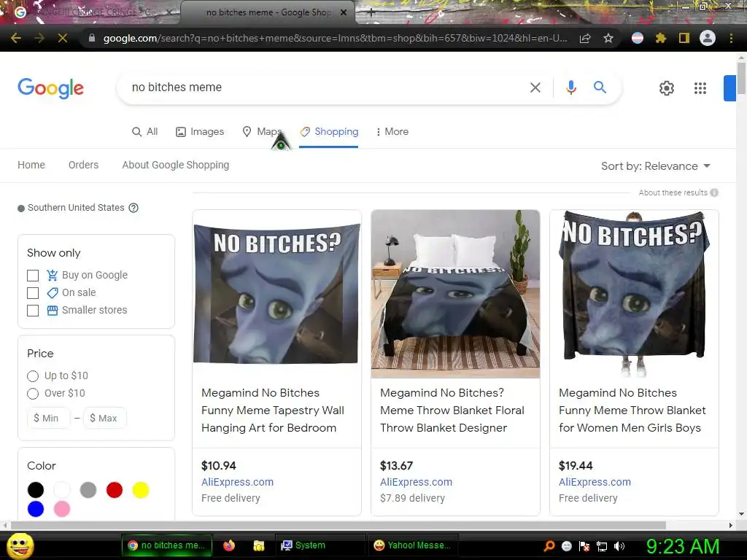Click the bed blanket product image
Image resolution: width=747 pixels, height=560 pixels.
click(455, 294)
